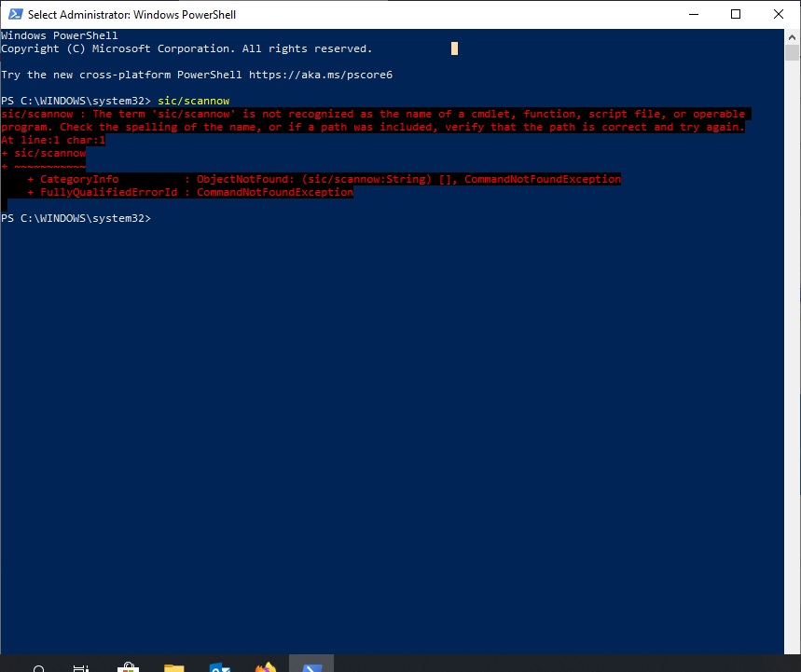
Task: Click the 'At line:1 char:1' error line
Action: (53, 140)
